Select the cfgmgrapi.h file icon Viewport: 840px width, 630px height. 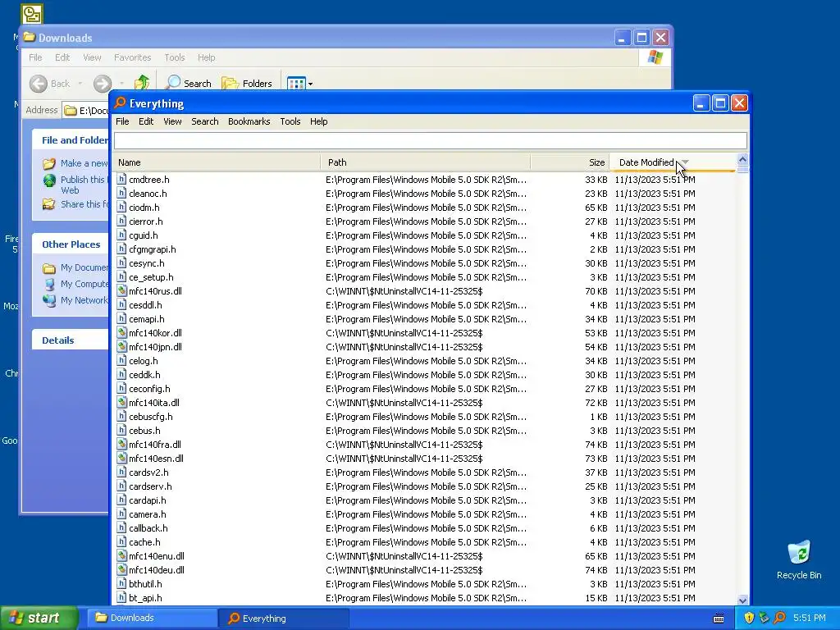(121, 249)
